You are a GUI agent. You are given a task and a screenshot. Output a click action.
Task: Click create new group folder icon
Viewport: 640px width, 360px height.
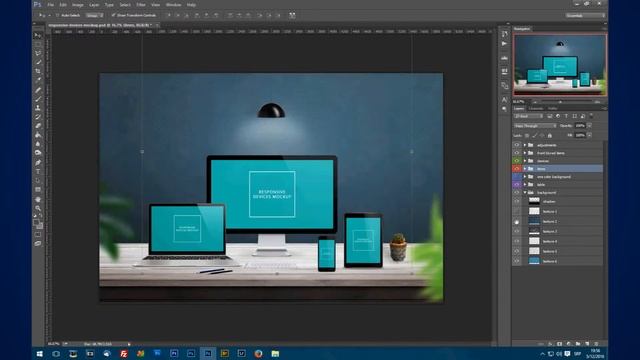pyautogui.click(x=578, y=344)
